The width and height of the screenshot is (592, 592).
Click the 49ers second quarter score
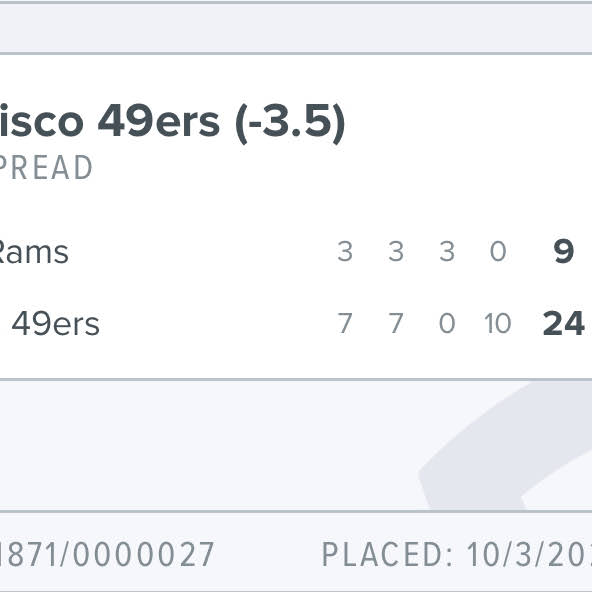point(396,323)
